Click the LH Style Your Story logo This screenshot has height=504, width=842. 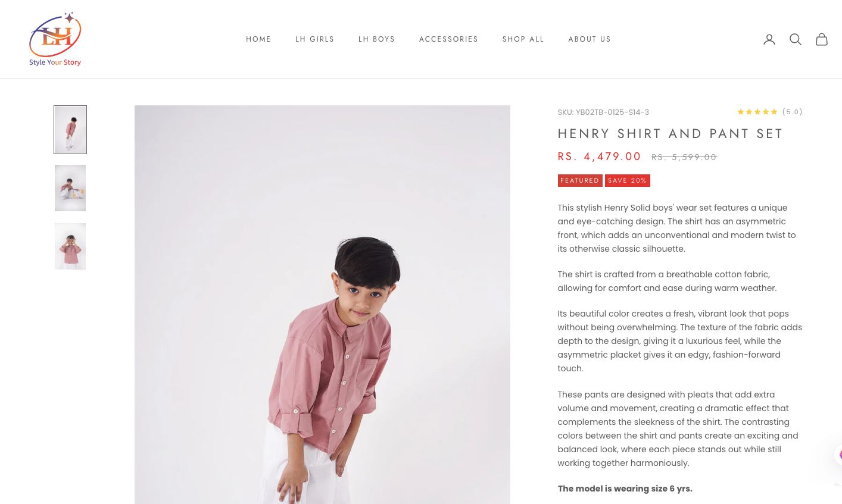(55, 39)
